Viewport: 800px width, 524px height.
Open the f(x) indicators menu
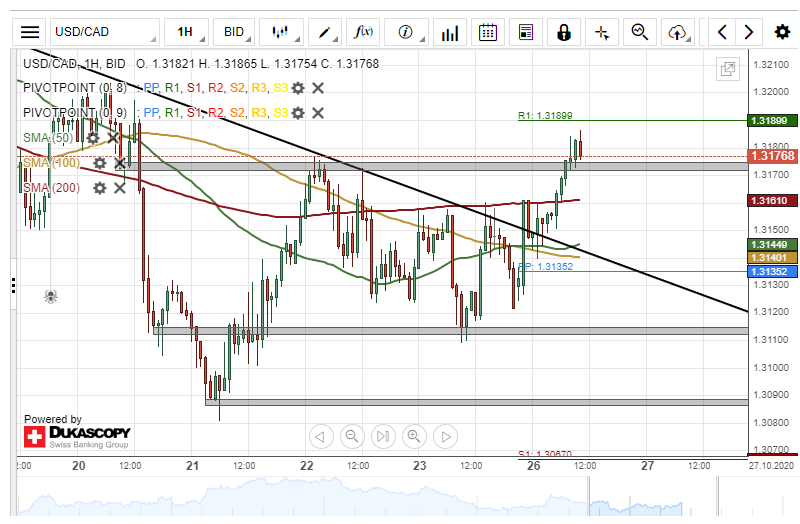363,32
